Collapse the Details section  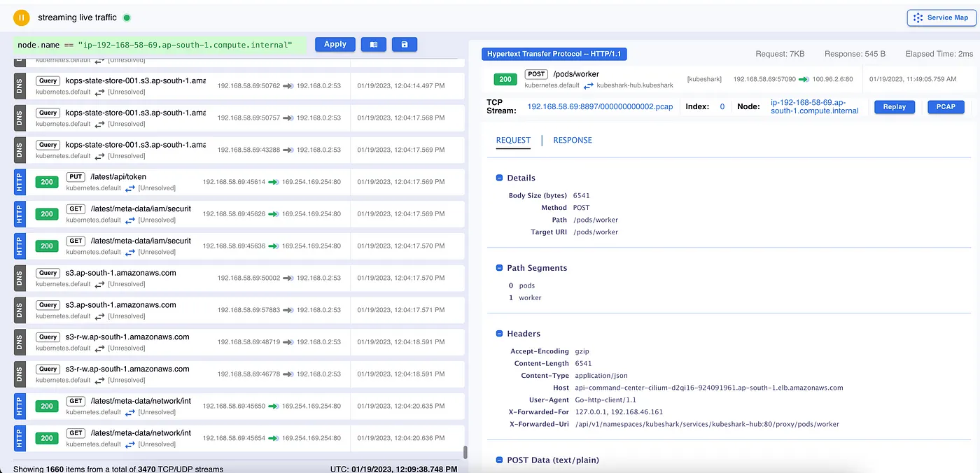pos(500,178)
